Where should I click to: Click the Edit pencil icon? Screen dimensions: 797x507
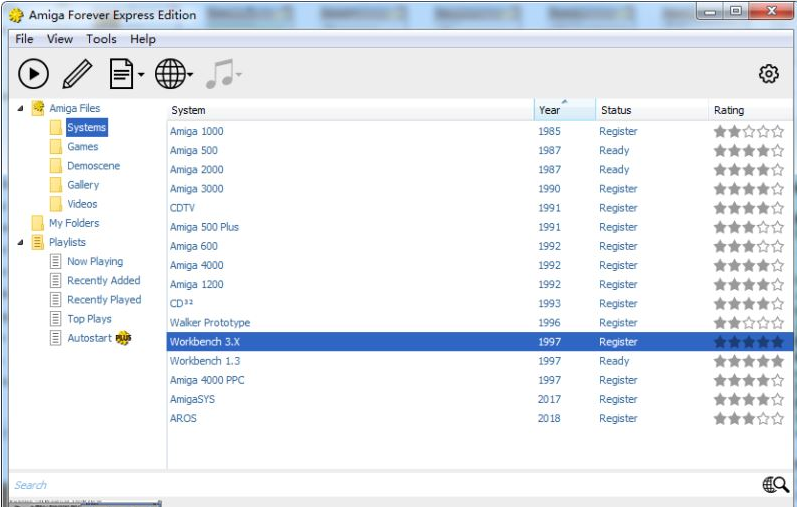pyautogui.click(x=77, y=74)
